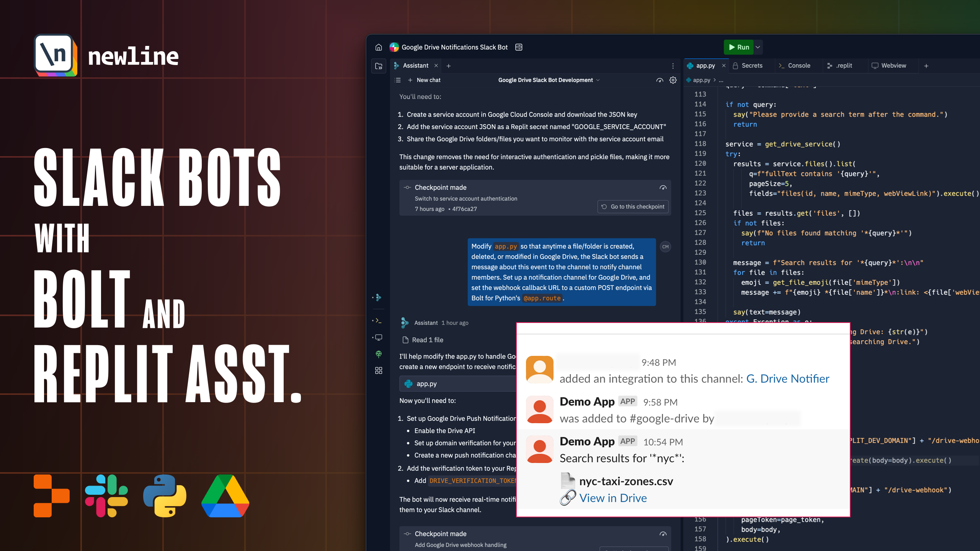The image size is (980, 551).
Task: Expand the Run button dropdown arrow
Action: (758, 47)
